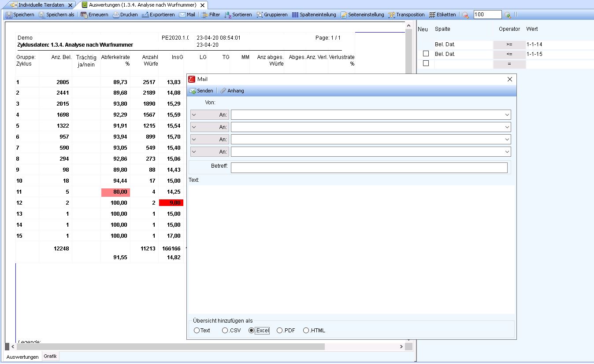Select .PDF as overview format
Image resolution: width=594 pixels, height=364 pixels.
[279, 331]
